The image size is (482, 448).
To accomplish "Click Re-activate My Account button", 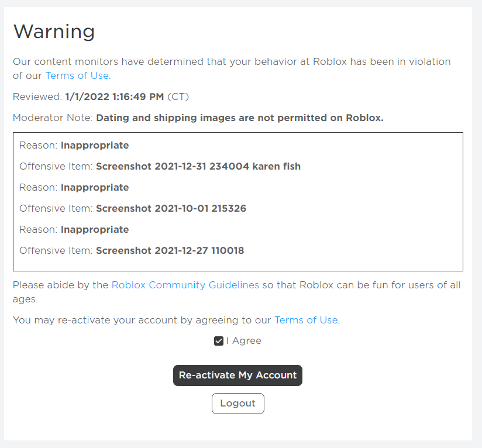I will (x=237, y=375).
